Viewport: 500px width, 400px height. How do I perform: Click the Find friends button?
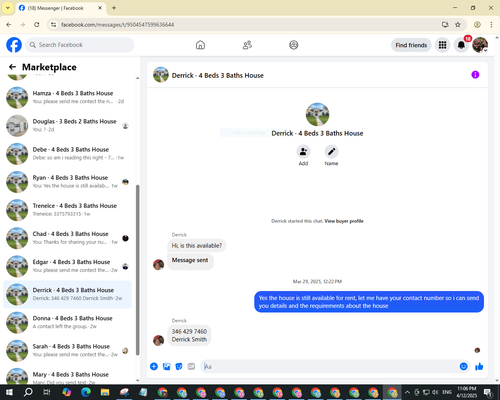[411, 45]
